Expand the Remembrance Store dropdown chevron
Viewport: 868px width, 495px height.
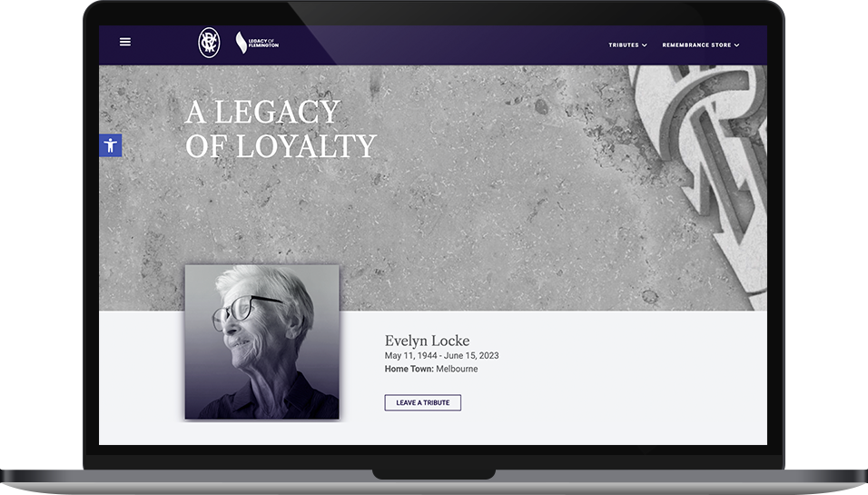coord(737,45)
